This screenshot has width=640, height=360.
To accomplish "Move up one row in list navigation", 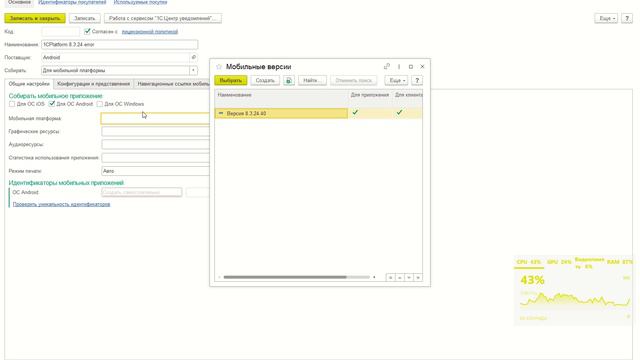I will tap(400, 278).
